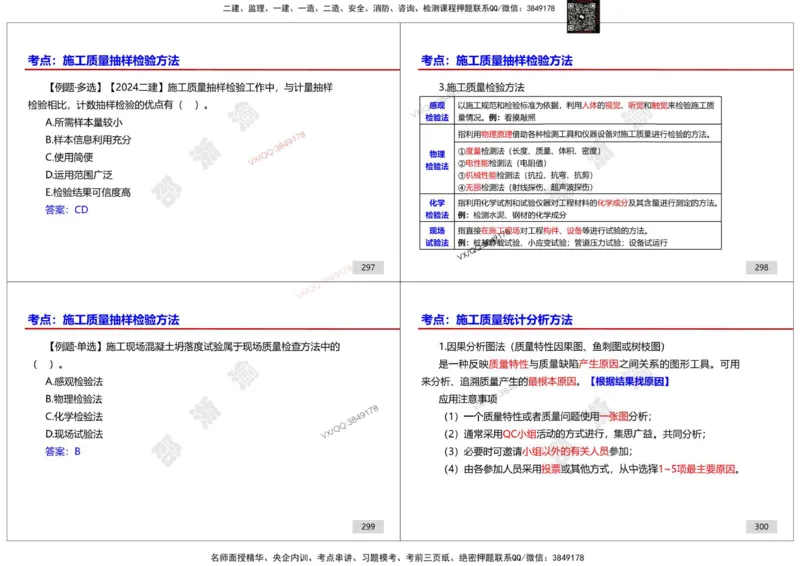Click slide 298 heading 考点:施工质量抽样检验方法
This screenshot has width=800, height=566.
click(x=496, y=61)
